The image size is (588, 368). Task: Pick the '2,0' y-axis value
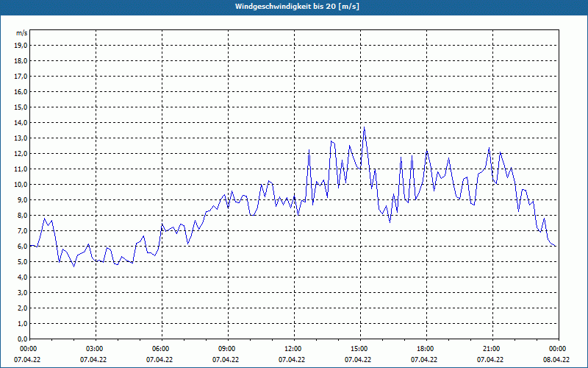click(23, 308)
